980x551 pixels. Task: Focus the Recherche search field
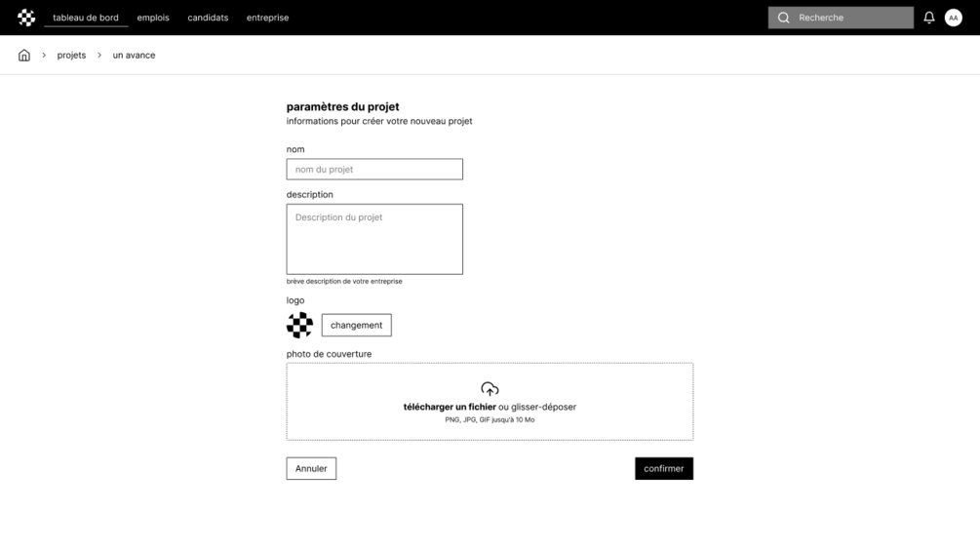841,18
